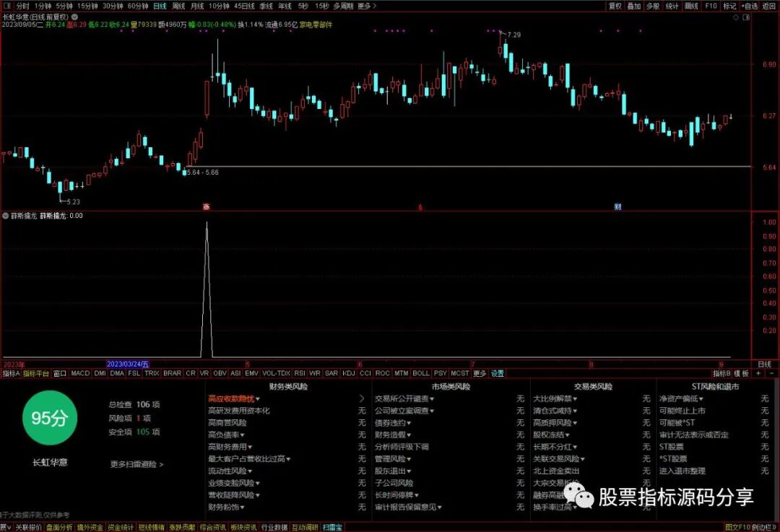780x532 pixels.
Task: Select the RSI indicator tab
Action: (300, 373)
